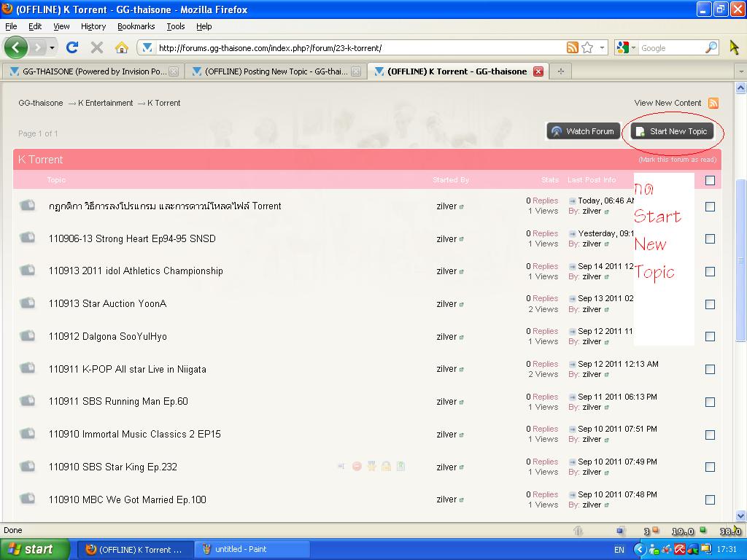Image resolution: width=747 pixels, height=560 pixels.
Task: Click the red delete icon in Star King row
Action: tap(357, 467)
